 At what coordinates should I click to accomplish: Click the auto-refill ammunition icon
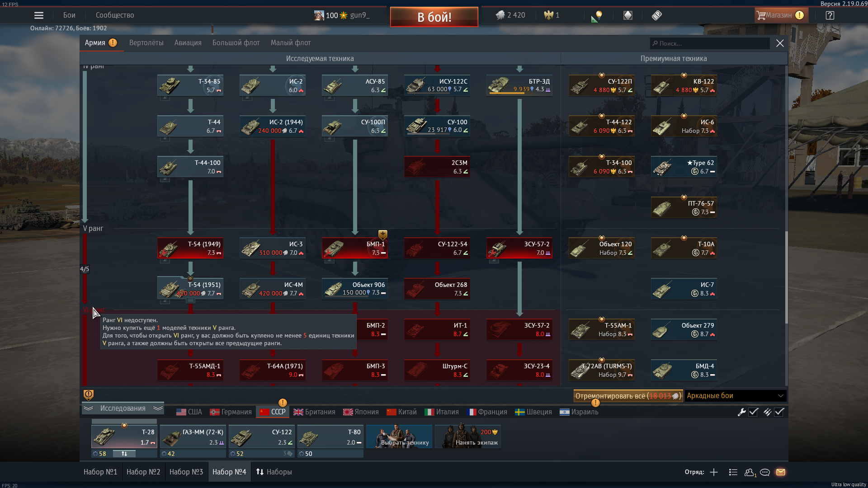(767, 412)
